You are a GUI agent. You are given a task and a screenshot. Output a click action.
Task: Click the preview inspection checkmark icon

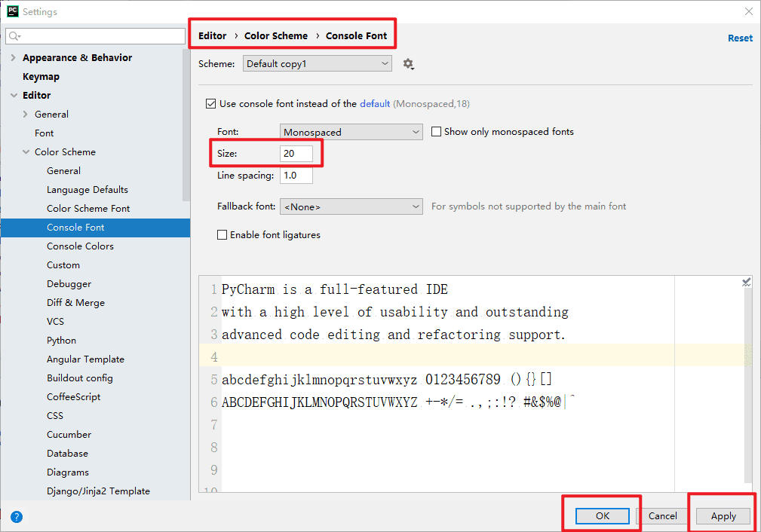[x=747, y=282]
